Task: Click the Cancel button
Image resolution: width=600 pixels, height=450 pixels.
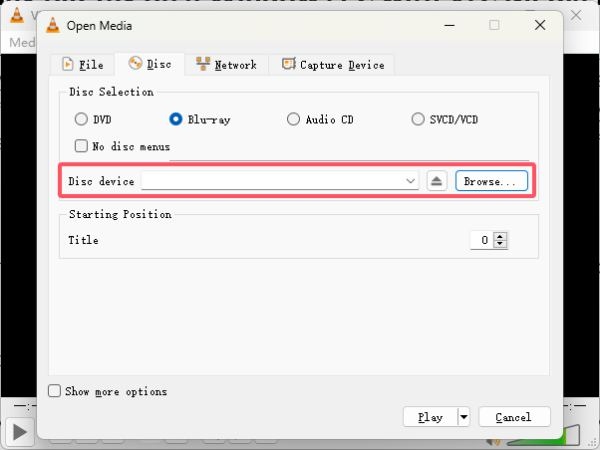Action: coord(514,417)
